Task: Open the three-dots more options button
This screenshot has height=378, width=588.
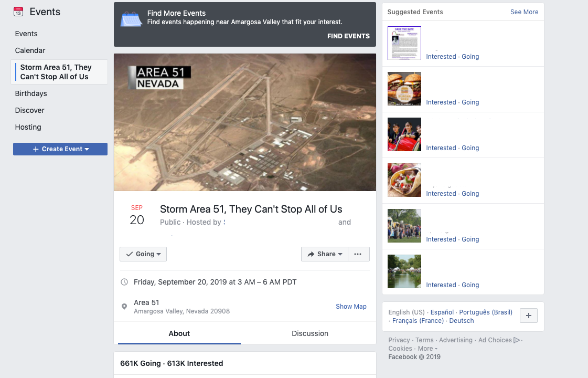Action: (x=358, y=254)
